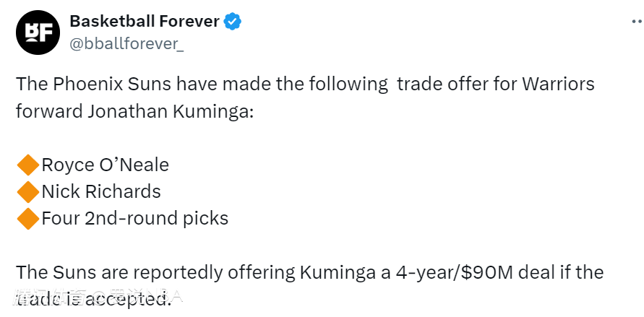Click the @bballforever_ handle
The width and height of the screenshot is (644, 317).
[x=127, y=43]
